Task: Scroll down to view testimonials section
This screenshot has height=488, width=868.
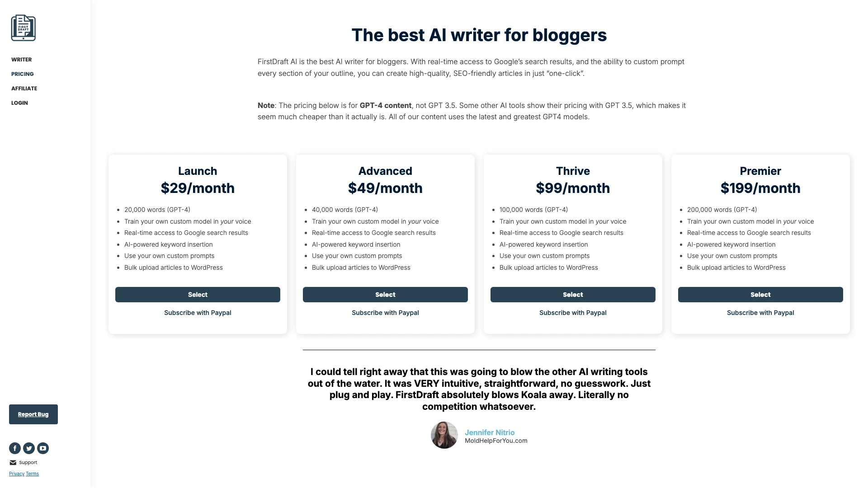Action: 479,389
